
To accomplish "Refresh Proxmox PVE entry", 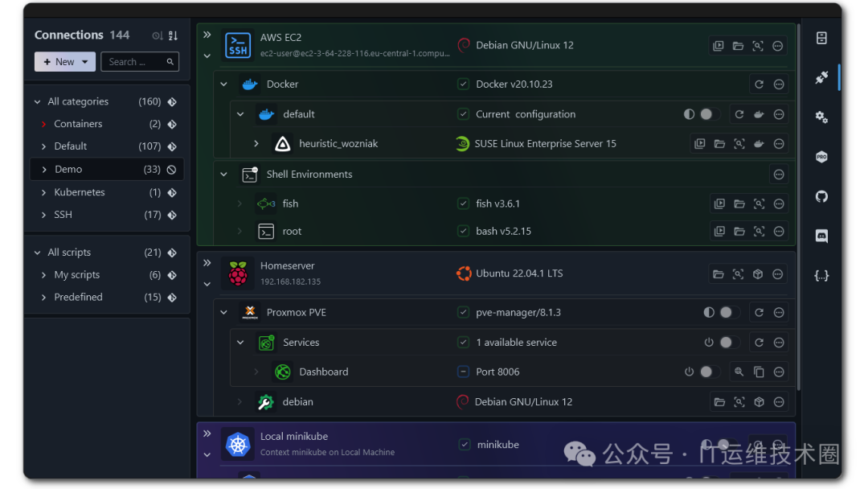I will tap(759, 313).
